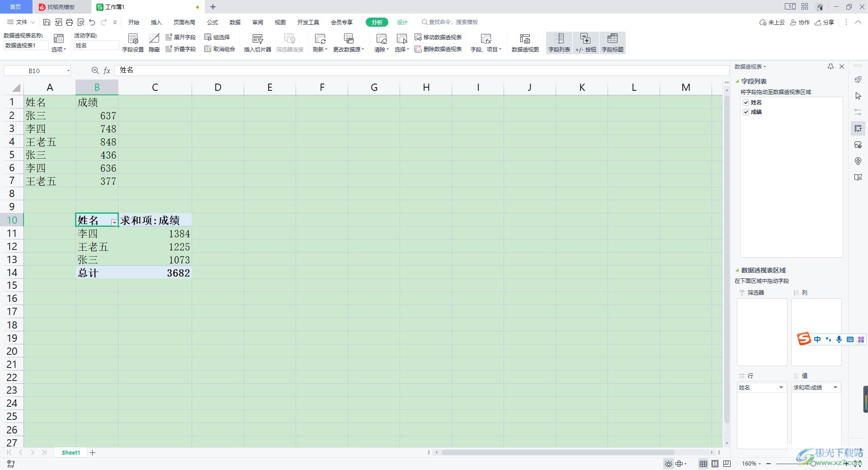This screenshot has width=868, height=470.
Task: Click zoom out minus button
Action: pos(769,464)
